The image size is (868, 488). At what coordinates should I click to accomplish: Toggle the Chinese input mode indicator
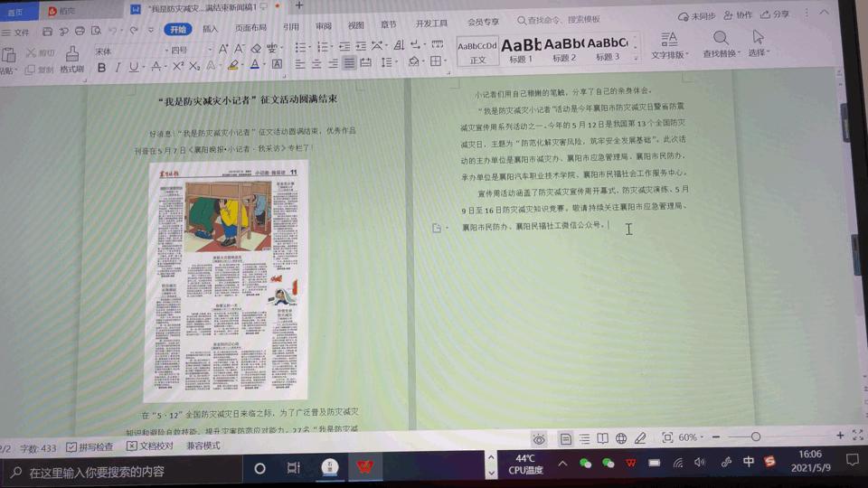coord(749,462)
